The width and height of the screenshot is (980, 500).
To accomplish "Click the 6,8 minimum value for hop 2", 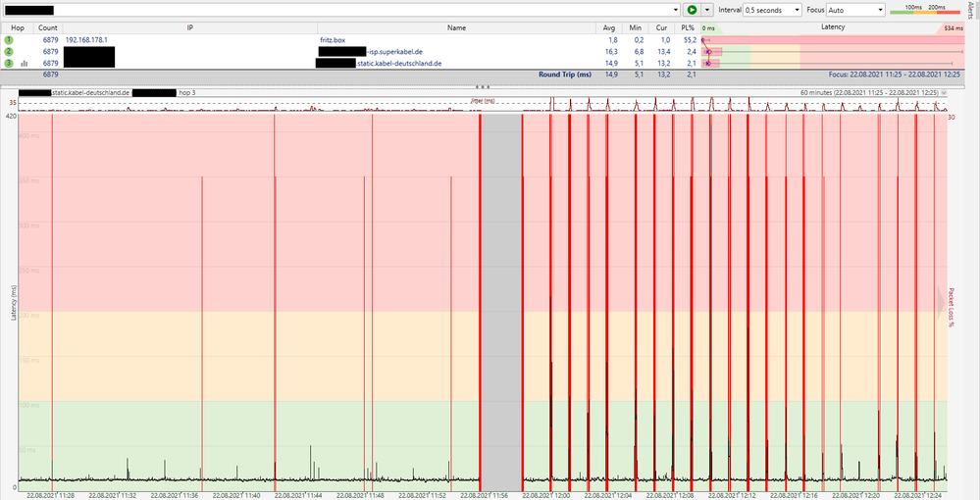I will (638, 51).
